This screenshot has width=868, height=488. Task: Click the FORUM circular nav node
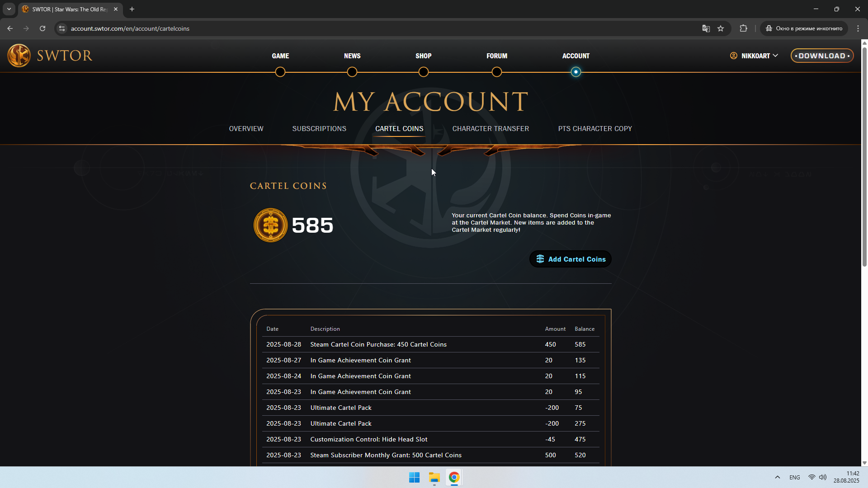497,72
